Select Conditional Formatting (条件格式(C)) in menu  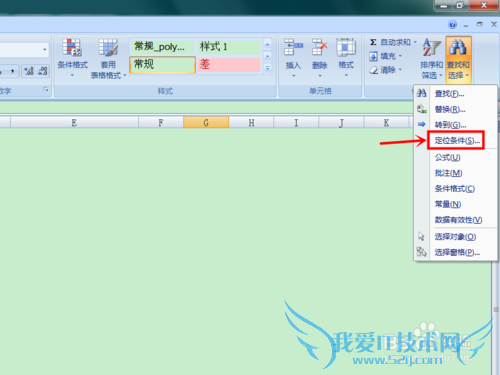click(x=455, y=189)
